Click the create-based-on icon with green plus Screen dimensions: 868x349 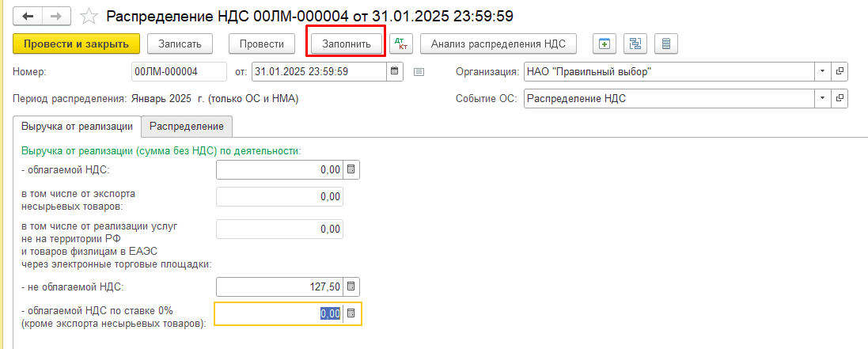[x=605, y=44]
